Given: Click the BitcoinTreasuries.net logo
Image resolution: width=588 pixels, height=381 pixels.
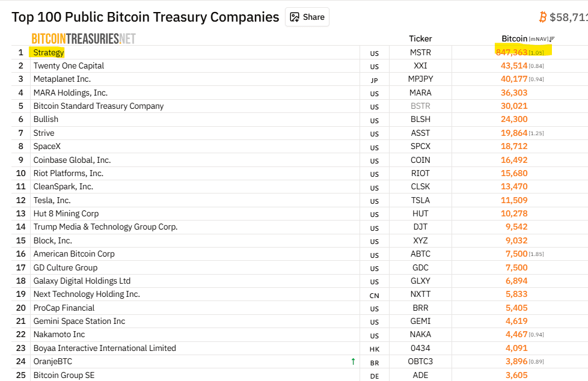Looking at the screenshot, I should (84, 38).
